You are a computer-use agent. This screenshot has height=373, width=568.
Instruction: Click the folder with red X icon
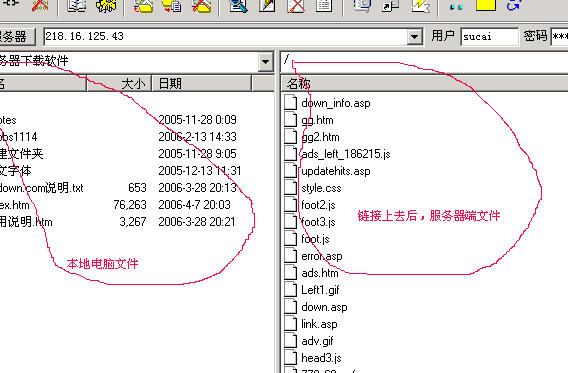201,5
